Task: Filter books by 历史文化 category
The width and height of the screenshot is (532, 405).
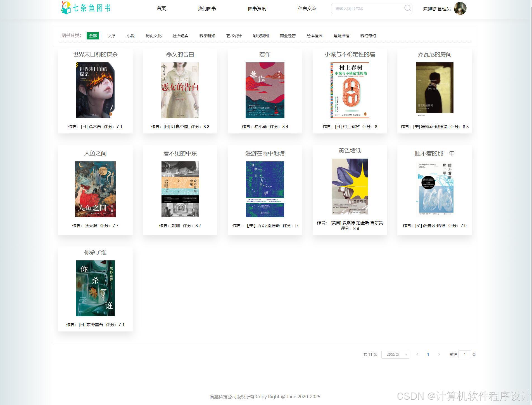Action: point(154,36)
